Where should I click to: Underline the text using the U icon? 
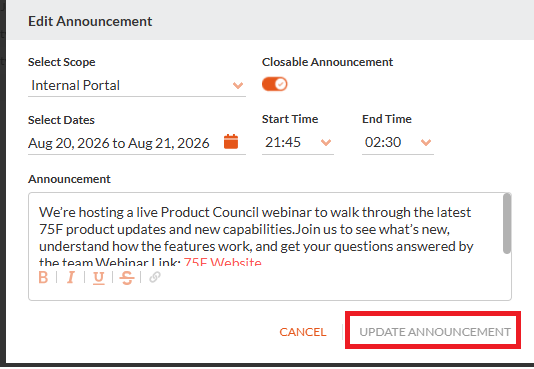tap(99, 277)
